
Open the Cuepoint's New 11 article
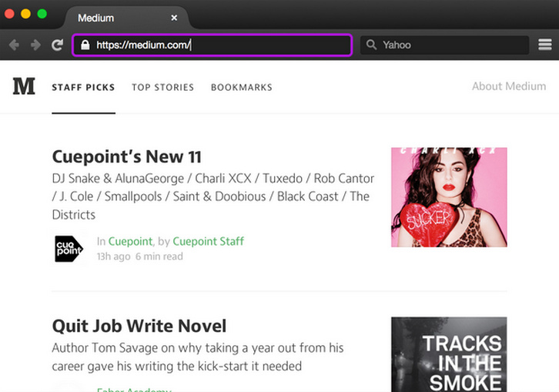127,157
